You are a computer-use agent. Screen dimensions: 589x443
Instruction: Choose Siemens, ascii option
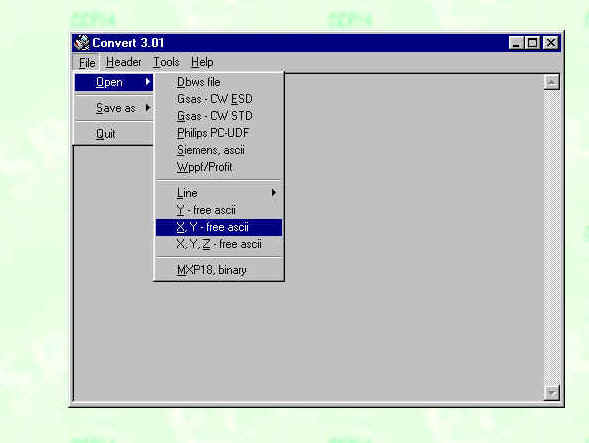click(219, 150)
